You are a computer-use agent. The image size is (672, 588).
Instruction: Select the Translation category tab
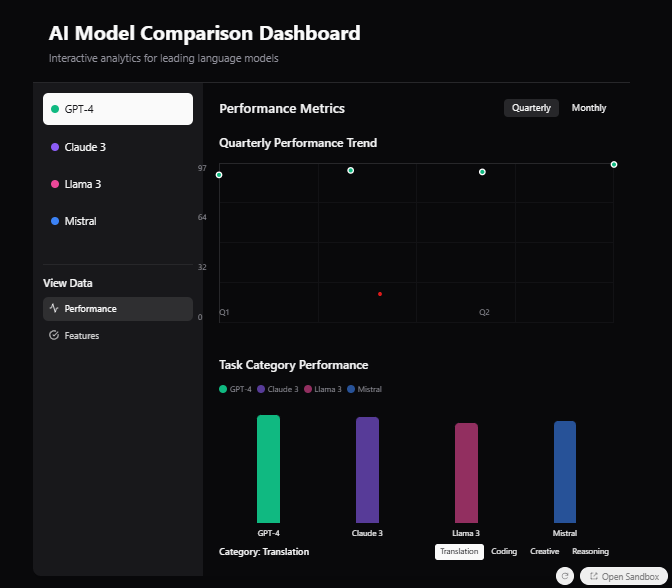click(x=459, y=552)
